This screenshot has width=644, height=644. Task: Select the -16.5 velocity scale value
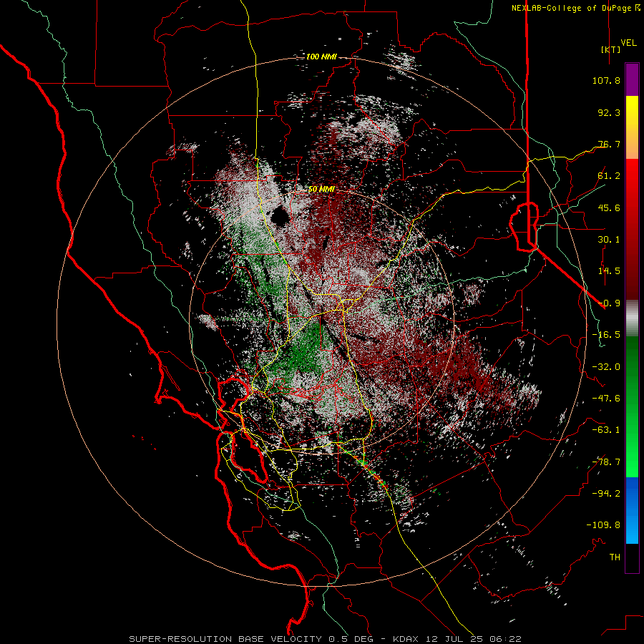tap(606, 335)
